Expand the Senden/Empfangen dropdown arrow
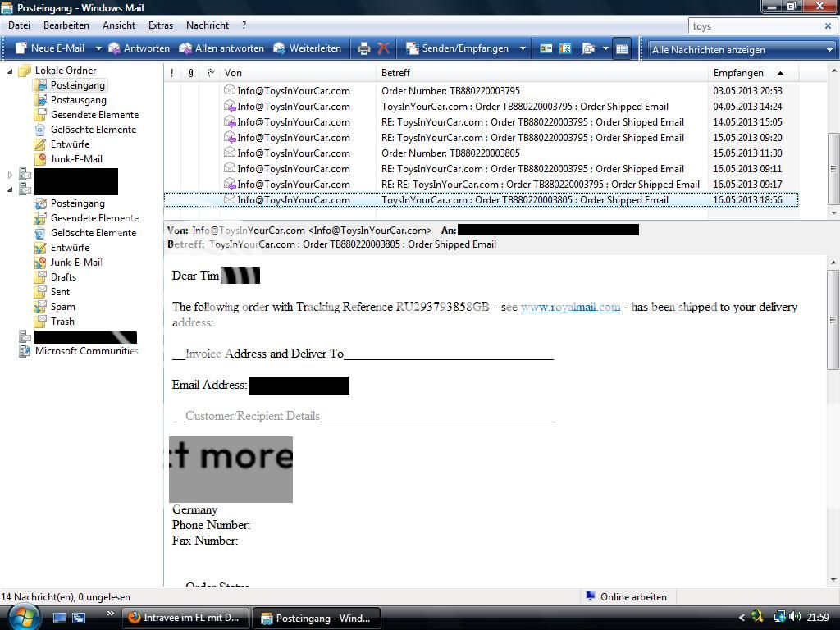Image resolution: width=840 pixels, height=630 pixels. click(x=523, y=49)
